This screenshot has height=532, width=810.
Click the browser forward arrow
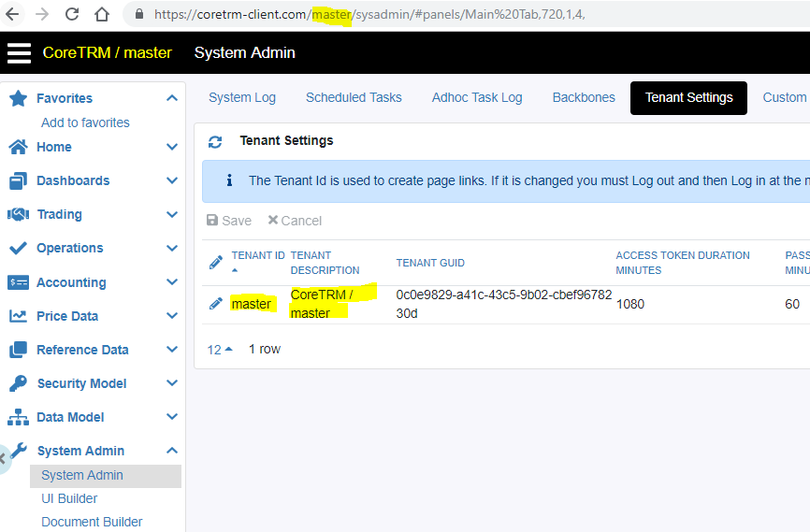42,14
